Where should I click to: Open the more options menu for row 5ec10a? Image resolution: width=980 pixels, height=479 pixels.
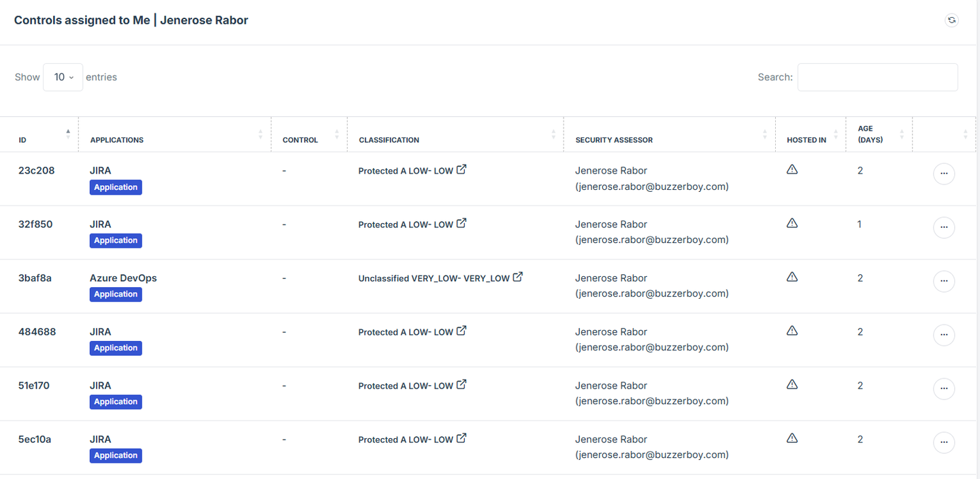(943, 443)
